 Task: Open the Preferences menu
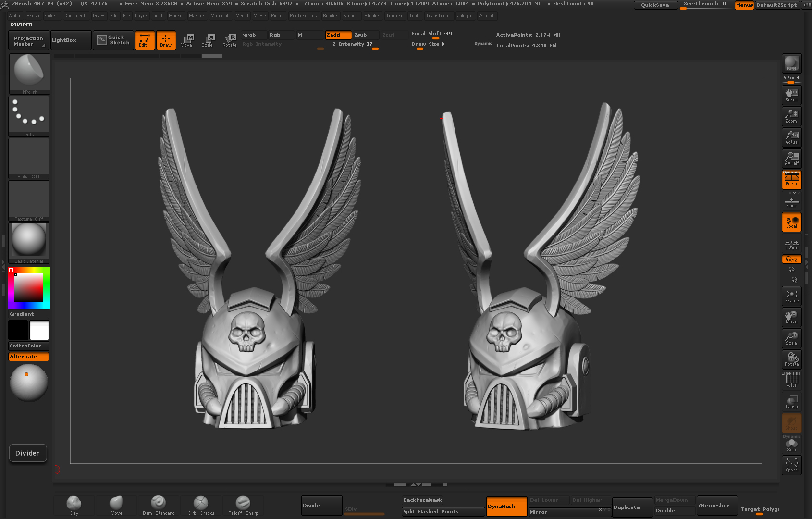(303, 16)
